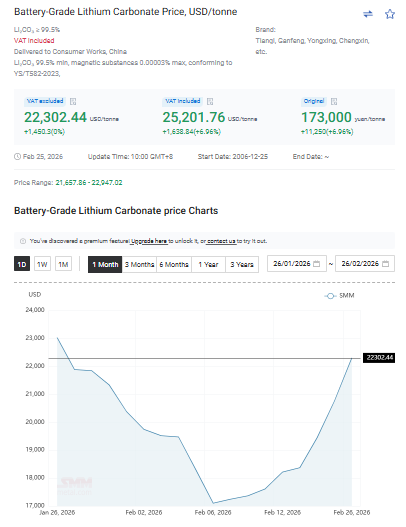
Task: Edit the 26/01/2026 start date field
Action: point(297,264)
